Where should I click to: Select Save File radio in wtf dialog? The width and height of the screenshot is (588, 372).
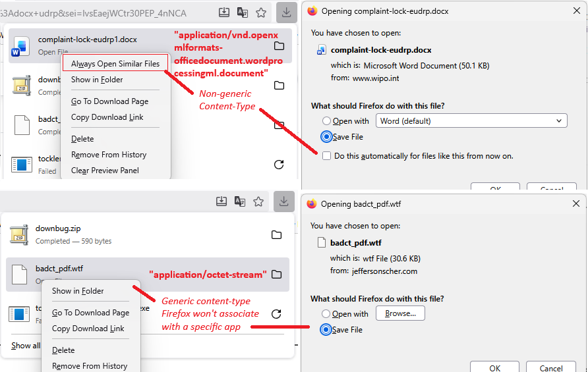pos(326,330)
